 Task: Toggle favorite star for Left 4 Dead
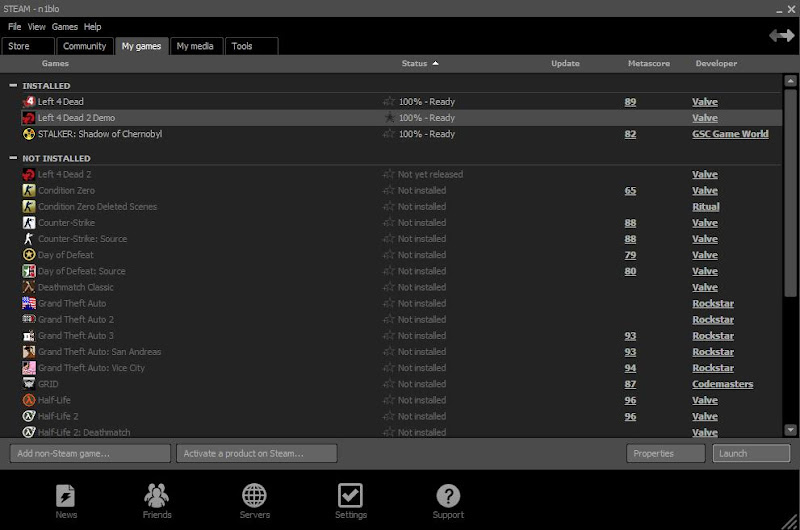pos(389,102)
